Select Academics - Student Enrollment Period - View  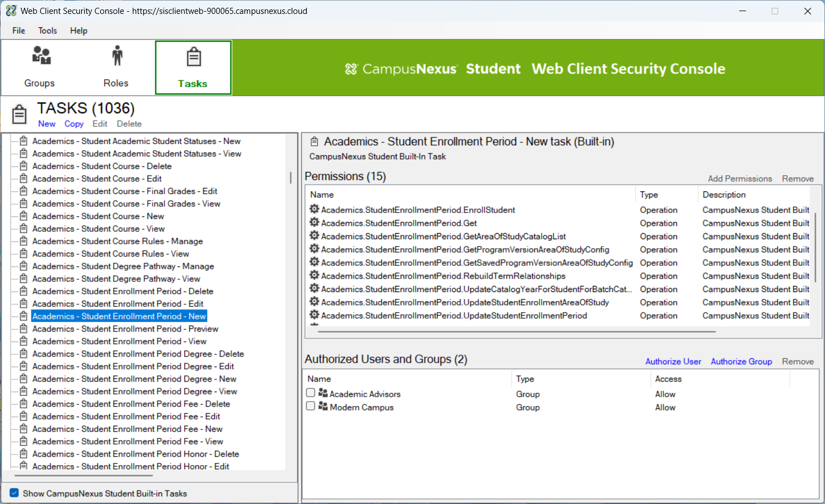tap(120, 341)
